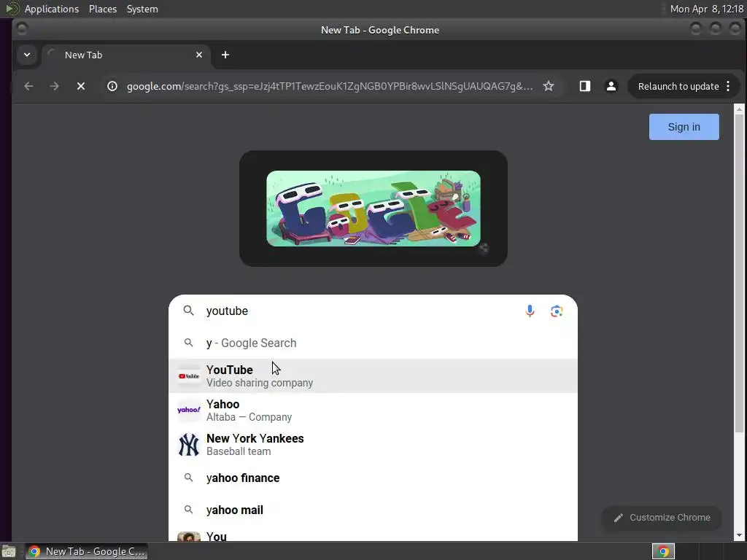
Task: Open the System menu
Action: click(142, 9)
